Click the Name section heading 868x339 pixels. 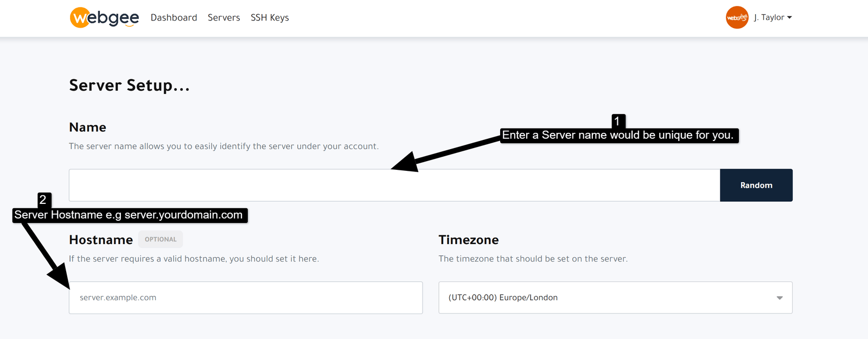point(87,127)
